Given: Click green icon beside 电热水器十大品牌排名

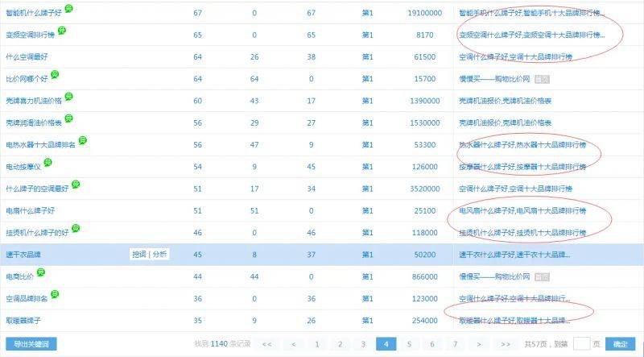Looking at the screenshot, I should click(83, 140).
